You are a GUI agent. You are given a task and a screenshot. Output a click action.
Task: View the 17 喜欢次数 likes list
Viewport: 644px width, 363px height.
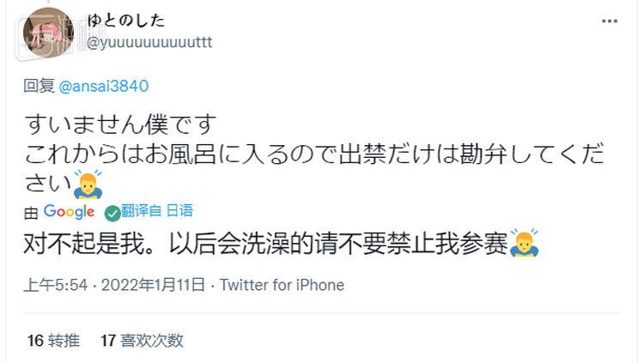[x=142, y=341]
